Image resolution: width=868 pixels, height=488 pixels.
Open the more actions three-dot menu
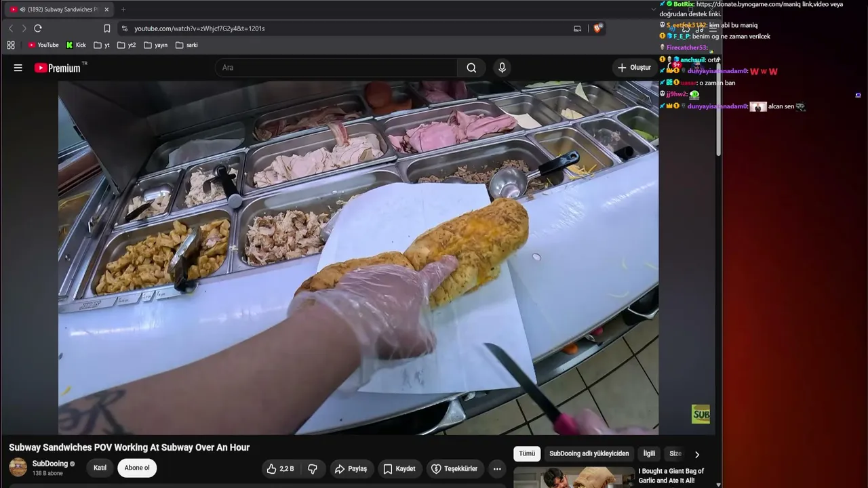point(497,469)
